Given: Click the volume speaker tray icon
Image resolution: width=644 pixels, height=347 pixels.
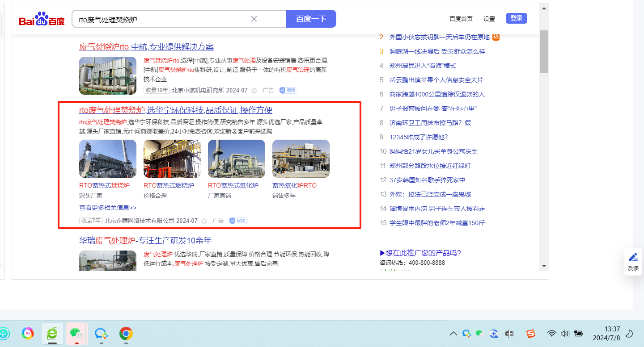Looking at the screenshot, I should tap(564, 334).
